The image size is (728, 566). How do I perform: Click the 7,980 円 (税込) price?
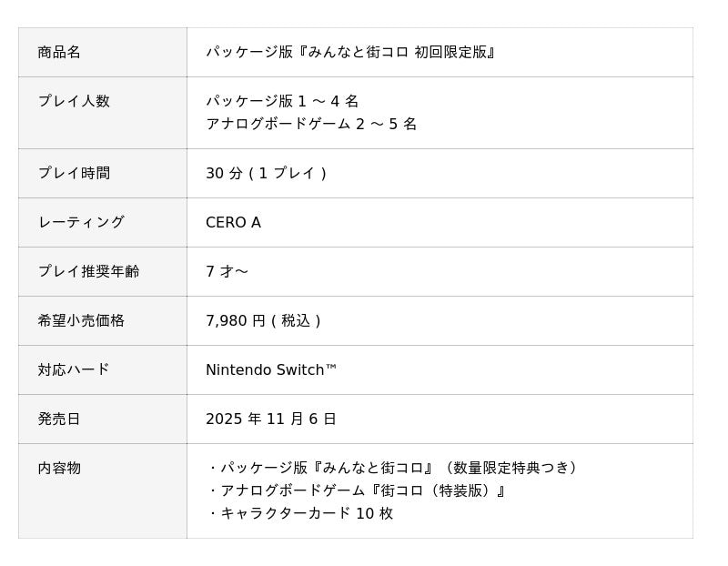(x=263, y=320)
